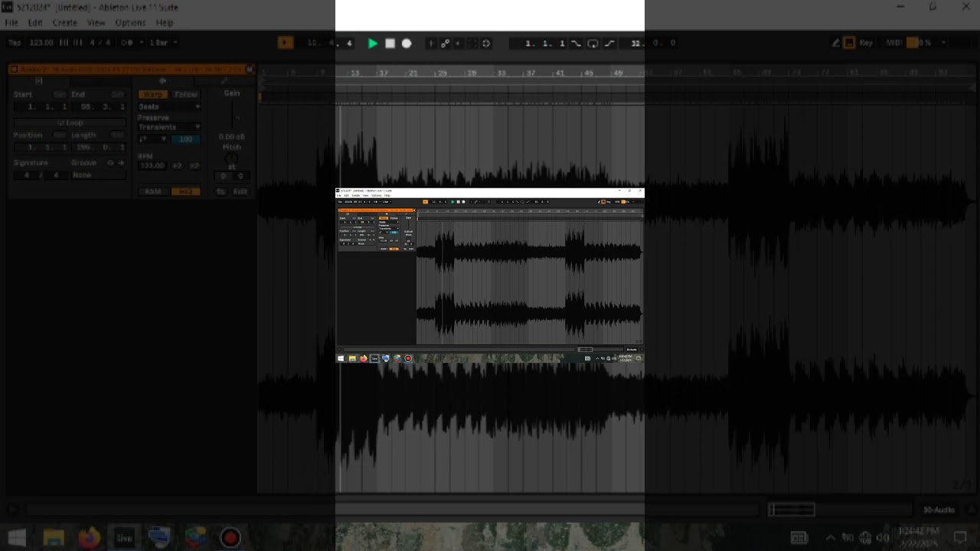This screenshot has height=551, width=980.
Task: Click the 123.00 tempo field
Action: coord(41,43)
